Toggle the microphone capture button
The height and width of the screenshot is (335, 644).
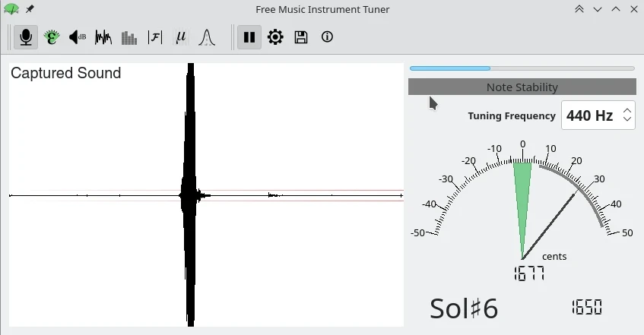(x=26, y=37)
